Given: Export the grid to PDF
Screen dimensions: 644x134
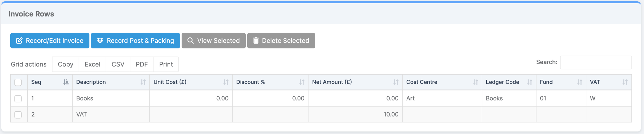Looking at the screenshot, I should pos(142,64).
